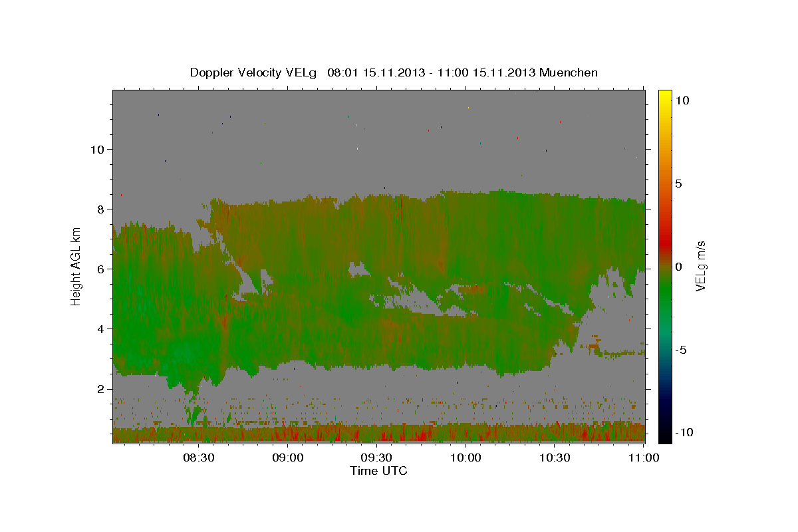Click the 09:00 time tick label
Image resolution: width=798 pixels, height=532 pixels.
point(287,458)
